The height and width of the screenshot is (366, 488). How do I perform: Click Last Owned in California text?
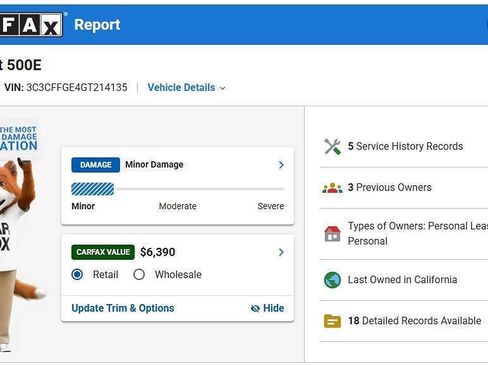tap(402, 279)
